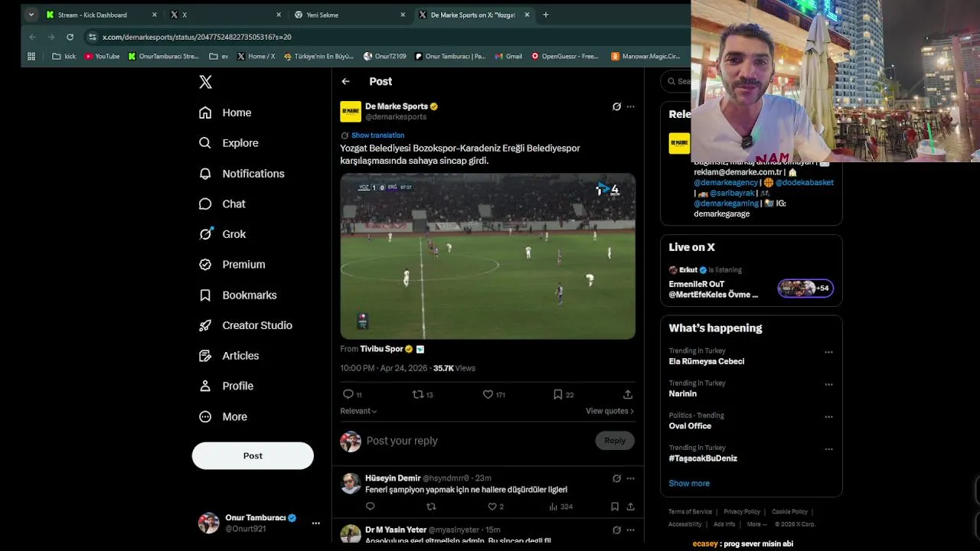Click Grok icon on Hüseyin Demir reply
The height and width of the screenshot is (551, 980).
pyautogui.click(x=616, y=478)
